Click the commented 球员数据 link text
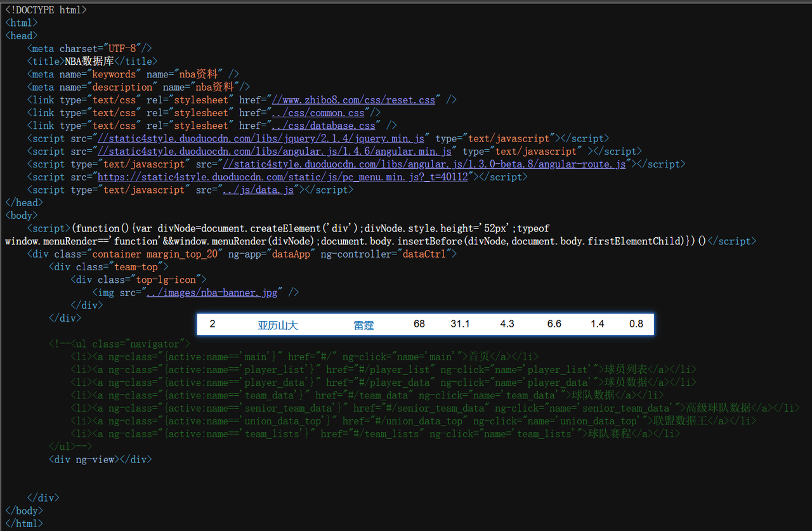This screenshot has width=812, height=531. click(626, 382)
